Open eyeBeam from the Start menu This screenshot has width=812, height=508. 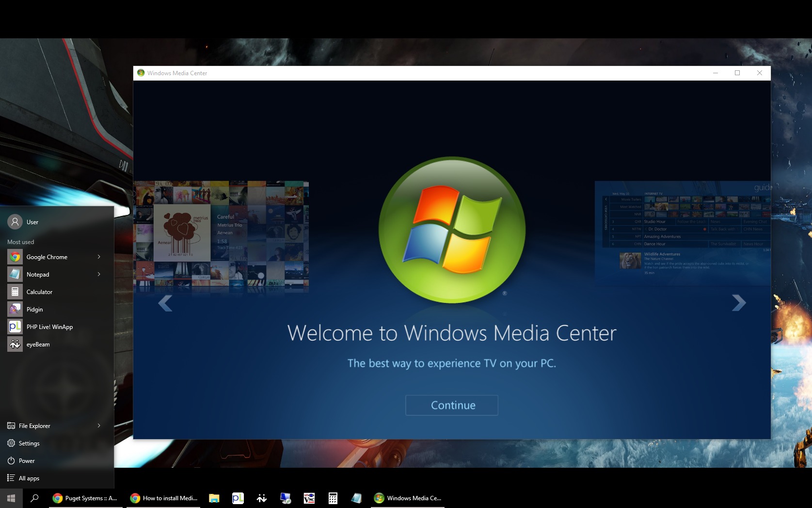38,344
